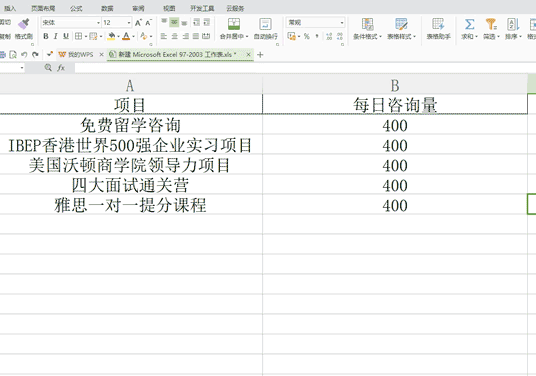Switch to the 我的WPS document tab
This screenshot has height=376, width=536.
click(81, 54)
